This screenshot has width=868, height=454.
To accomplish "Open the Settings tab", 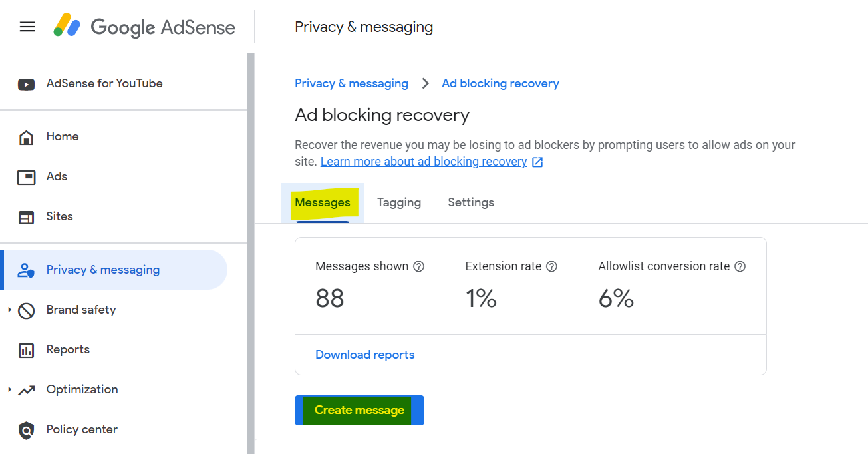I will 470,202.
